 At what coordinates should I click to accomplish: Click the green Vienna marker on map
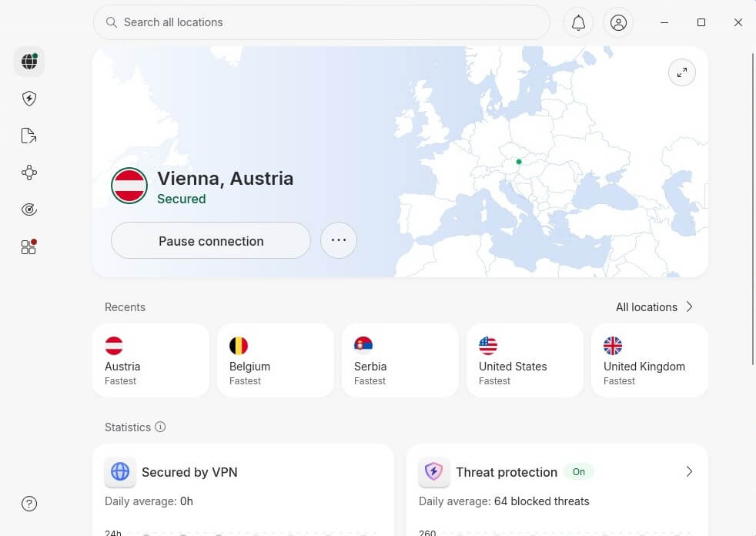click(519, 162)
